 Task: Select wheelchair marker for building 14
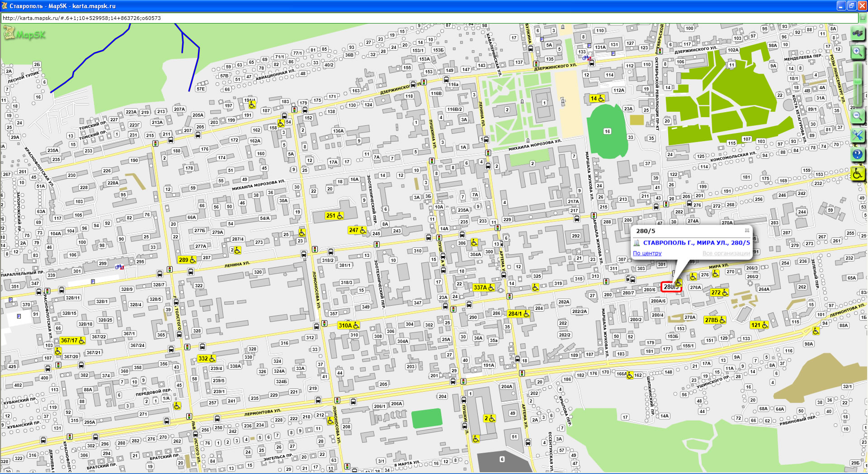coord(597,98)
